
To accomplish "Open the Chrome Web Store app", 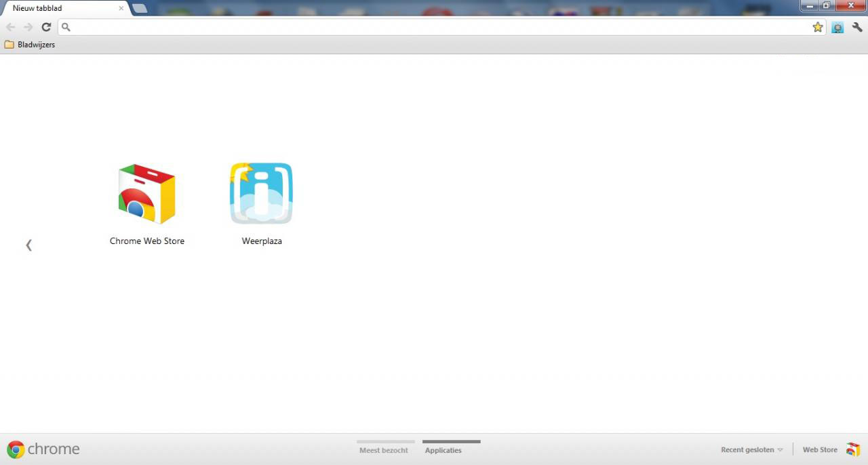I will pyautogui.click(x=147, y=194).
